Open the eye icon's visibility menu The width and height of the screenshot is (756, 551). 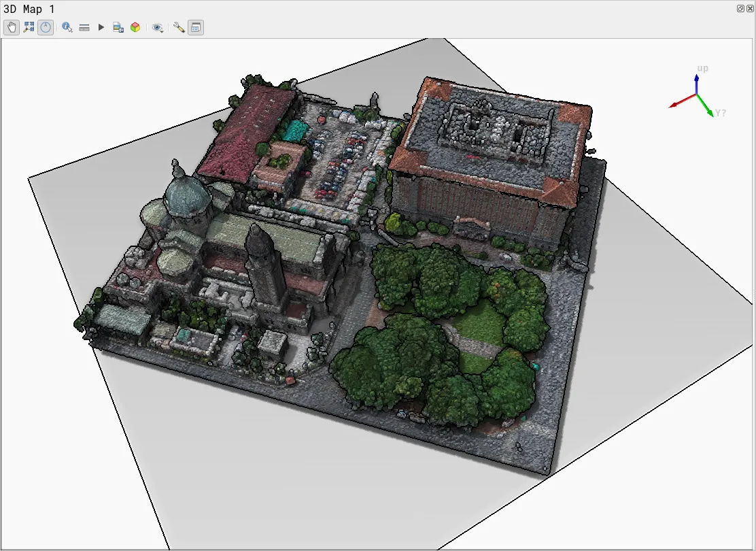pos(156,27)
